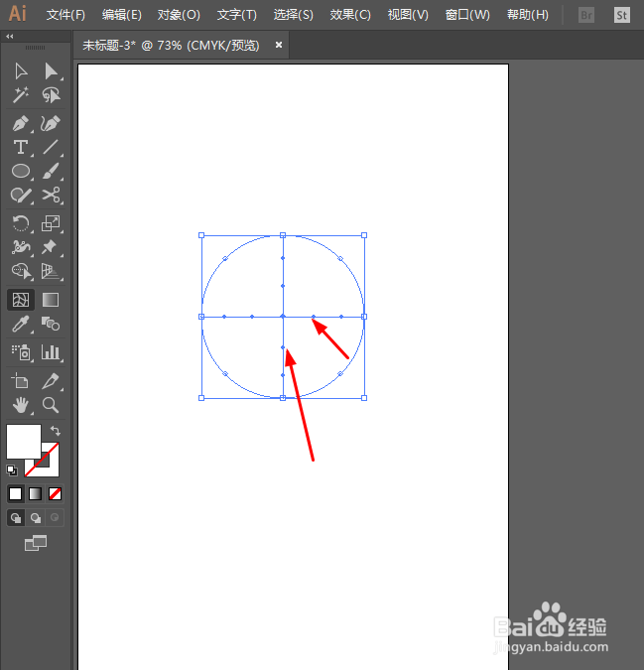Viewport: 644px width, 670px height.
Task: Select the Curvature tool
Action: [51, 124]
